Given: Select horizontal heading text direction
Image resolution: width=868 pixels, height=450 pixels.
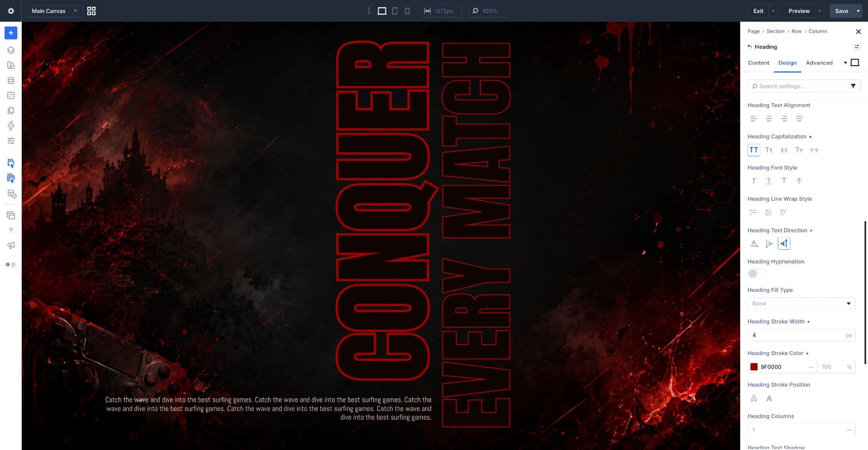Looking at the screenshot, I should [754, 244].
